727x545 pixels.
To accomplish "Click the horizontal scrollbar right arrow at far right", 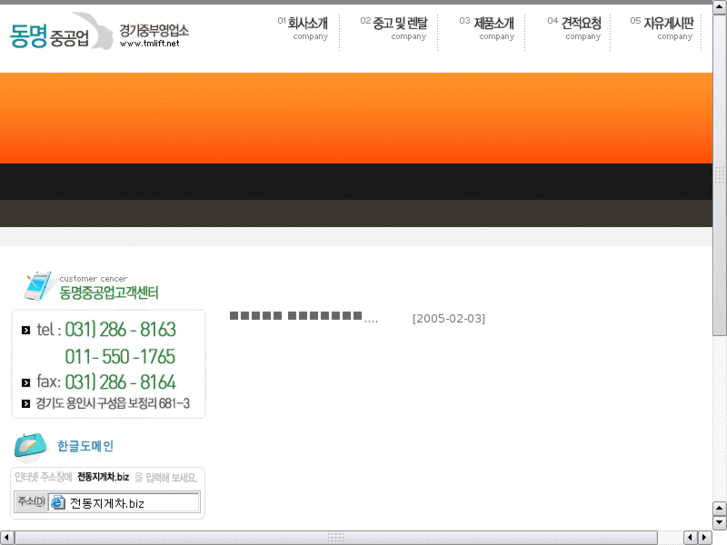I will click(705, 537).
